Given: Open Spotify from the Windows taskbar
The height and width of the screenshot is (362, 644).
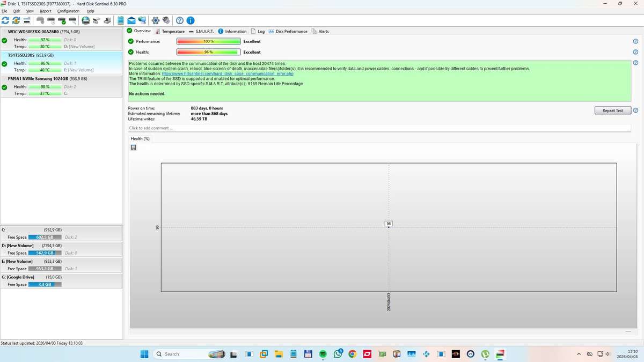Looking at the screenshot, I should (x=323, y=354).
